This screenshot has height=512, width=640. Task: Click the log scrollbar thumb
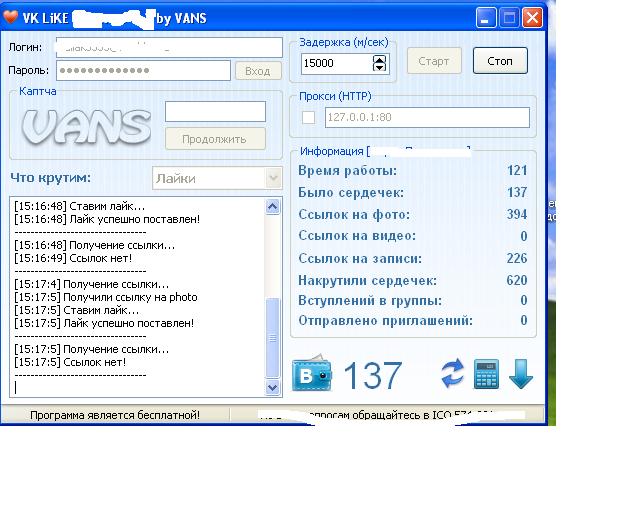(272, 338)
